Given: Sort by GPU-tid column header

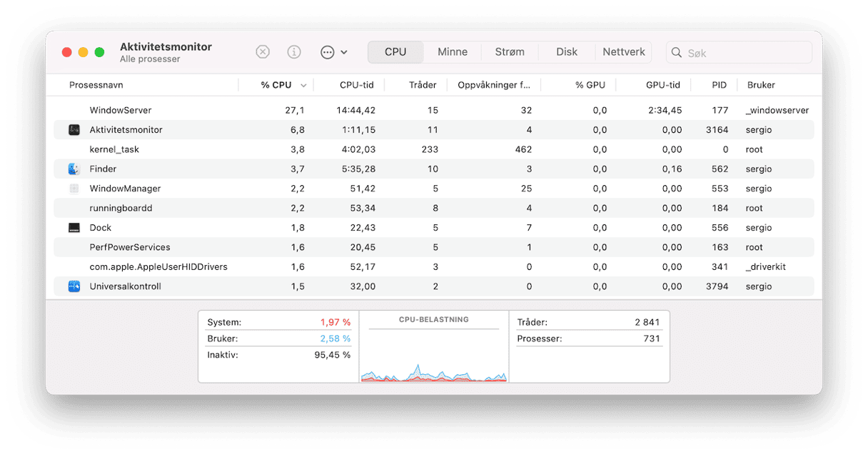Looking at the screenshot, I should point(663,85).
